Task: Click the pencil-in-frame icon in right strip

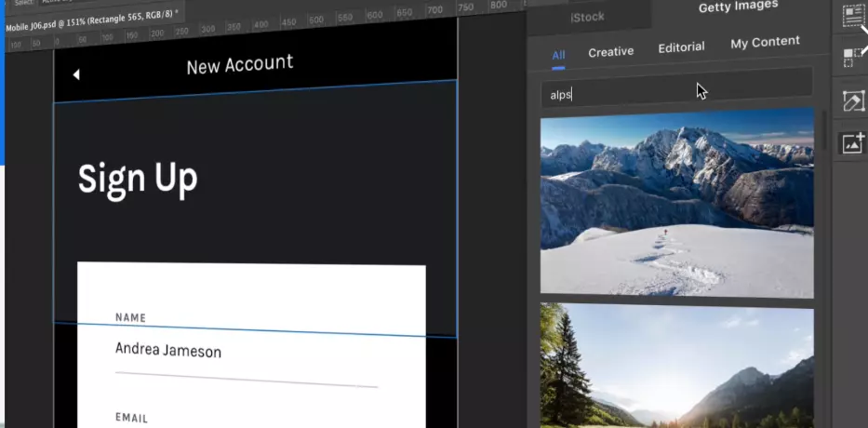Action: click(x=853, y=100)
